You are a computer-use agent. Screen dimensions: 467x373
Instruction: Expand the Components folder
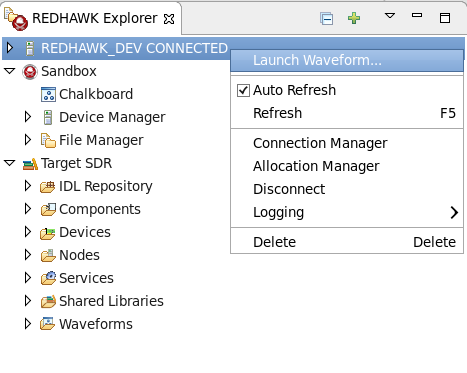point(28,209)
